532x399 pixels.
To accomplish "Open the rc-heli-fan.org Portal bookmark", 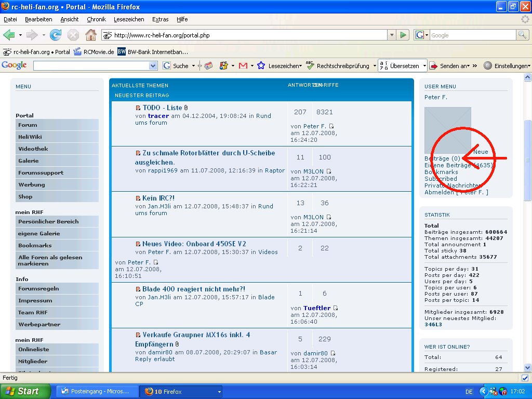I will tap(36, 52).
